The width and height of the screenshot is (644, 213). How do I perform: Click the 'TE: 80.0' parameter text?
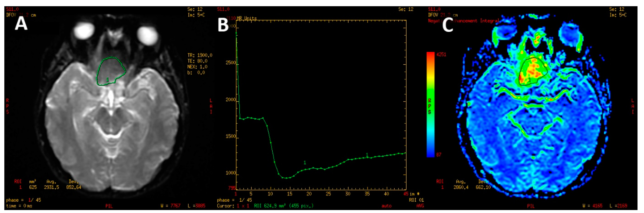[197, 61]
